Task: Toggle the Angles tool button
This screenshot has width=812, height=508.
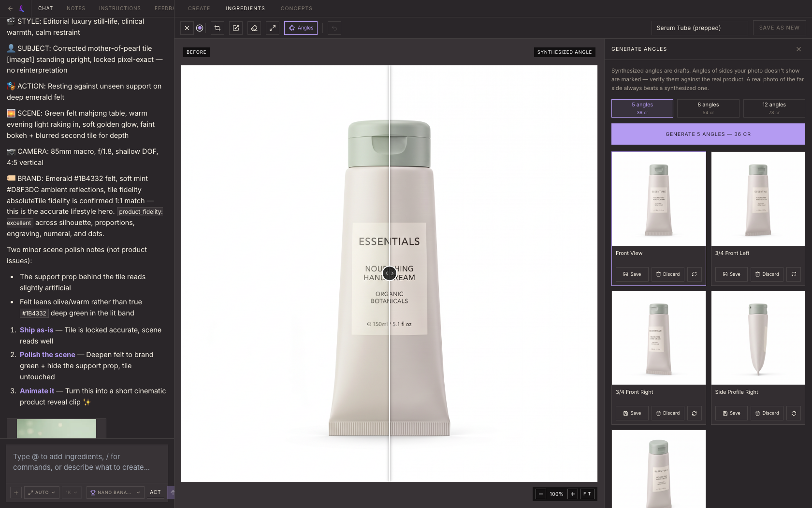Action: point(301,28)
